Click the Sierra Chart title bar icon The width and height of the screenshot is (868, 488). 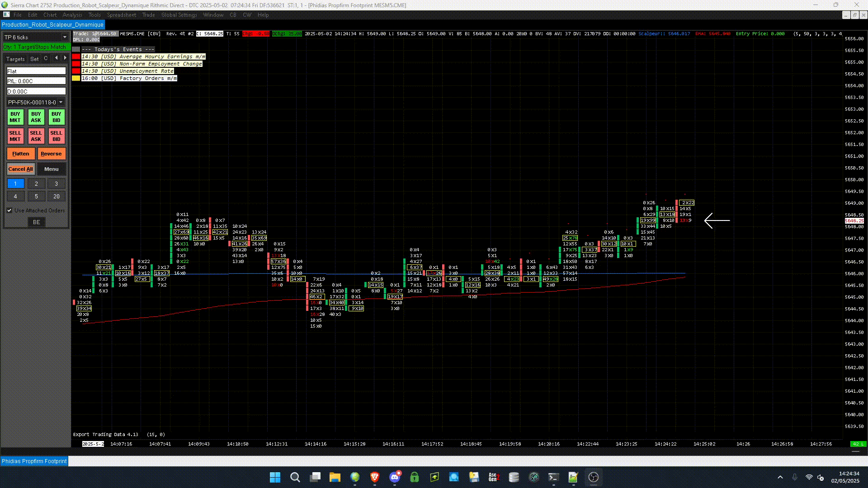(5, 5)
